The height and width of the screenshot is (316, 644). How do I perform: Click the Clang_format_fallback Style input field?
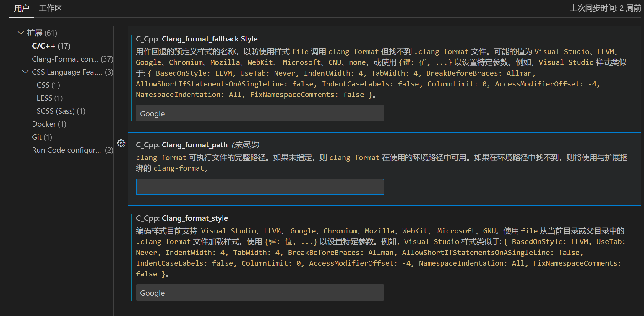click(260, 113)
